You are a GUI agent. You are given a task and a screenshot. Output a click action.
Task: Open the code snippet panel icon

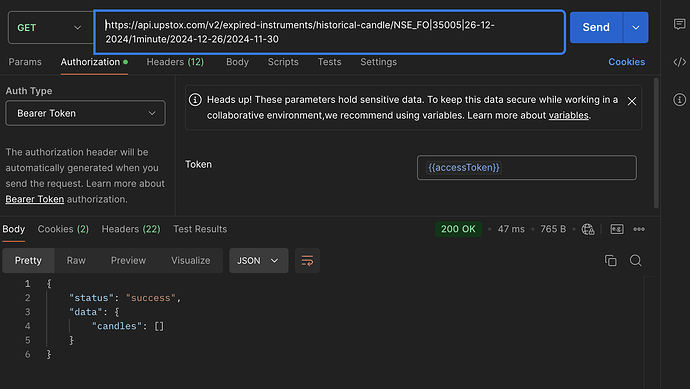coord(679,62)
